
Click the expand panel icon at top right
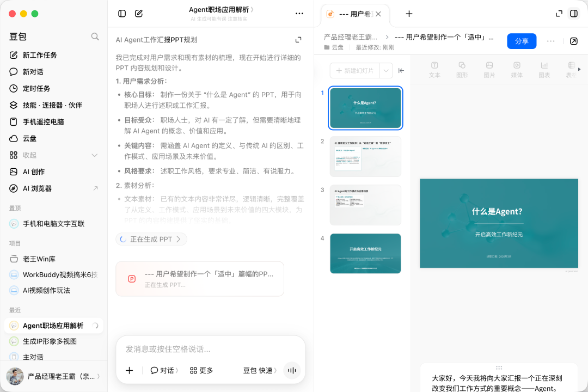[x=559, y=14]
